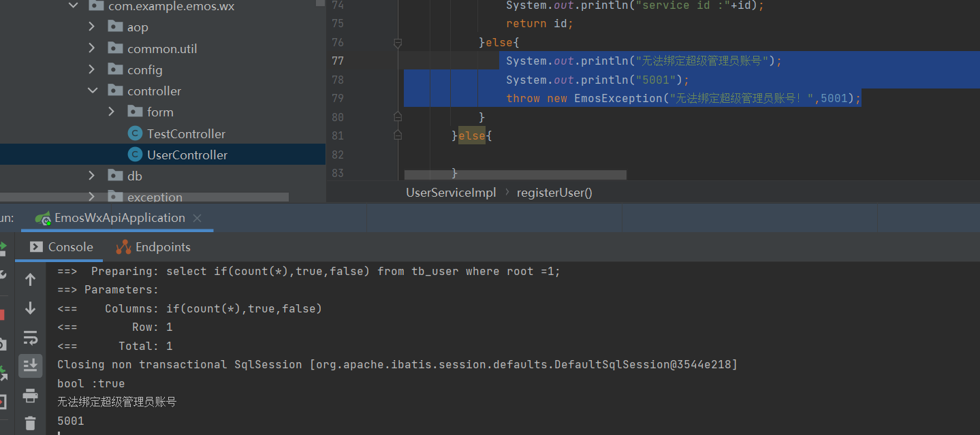The image size is (980, 435).
Task: Click the '5001' console output line
Action: [x=71, y=421]
